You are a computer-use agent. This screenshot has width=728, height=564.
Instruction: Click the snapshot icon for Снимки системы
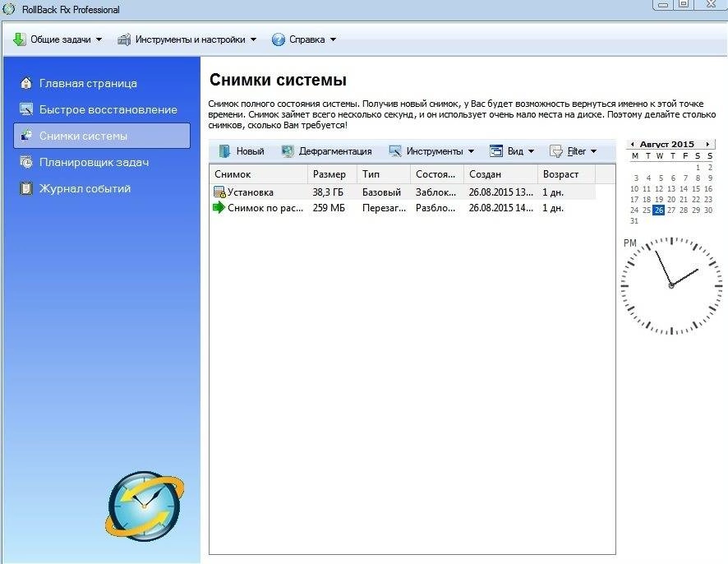click(26, 136)
